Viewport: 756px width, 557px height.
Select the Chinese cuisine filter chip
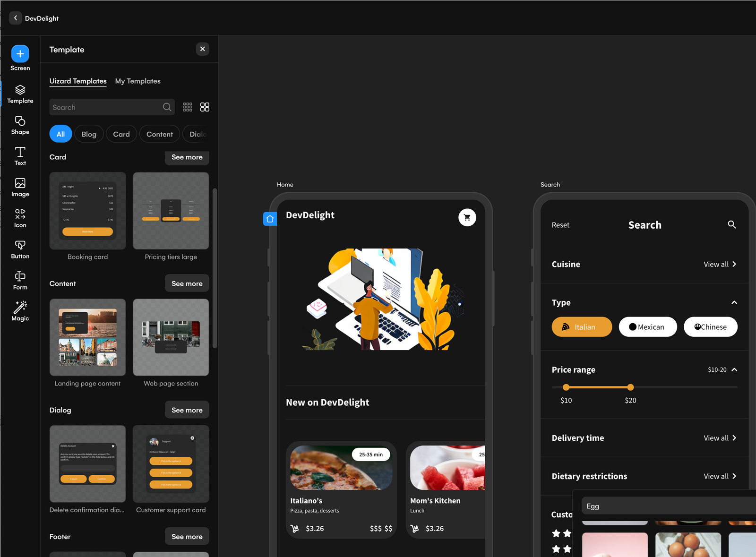click(710, 326)
